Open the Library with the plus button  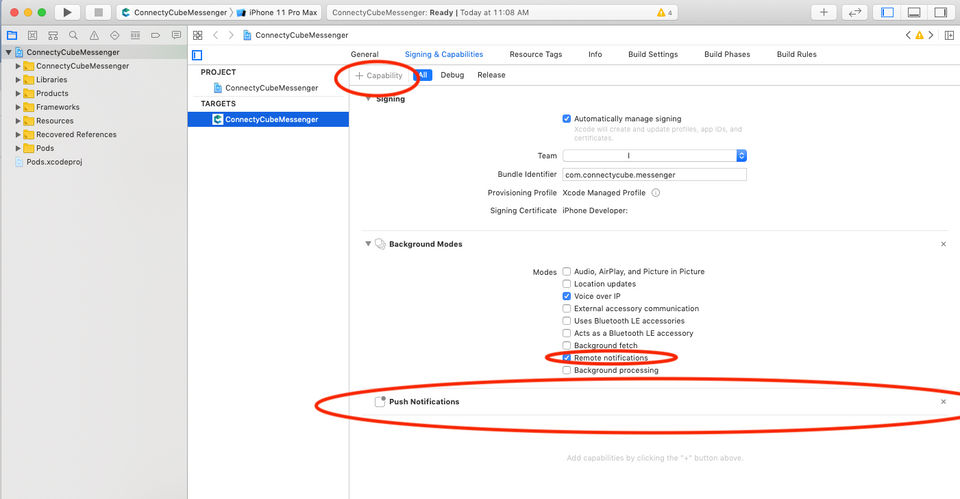[823, 12]
